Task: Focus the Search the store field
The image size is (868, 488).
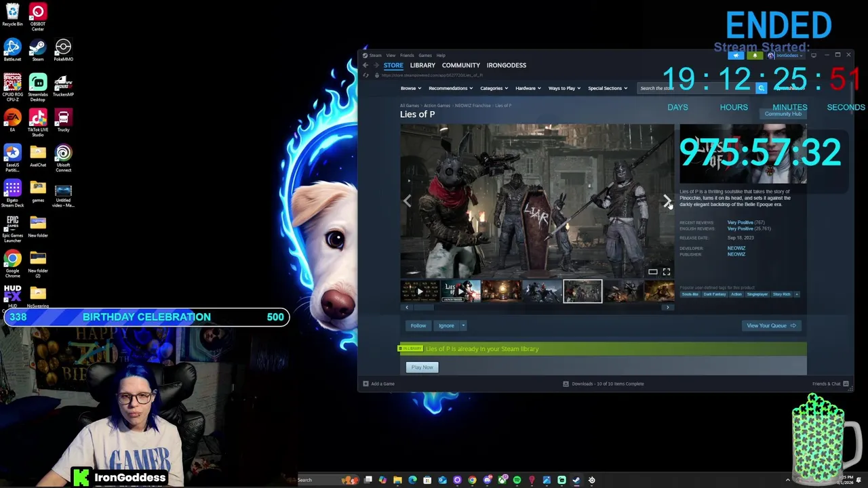Action: pos(697,88)
